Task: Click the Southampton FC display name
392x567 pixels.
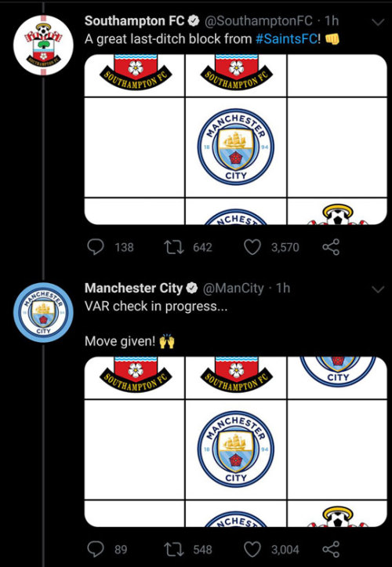Action: pos(135,21)
